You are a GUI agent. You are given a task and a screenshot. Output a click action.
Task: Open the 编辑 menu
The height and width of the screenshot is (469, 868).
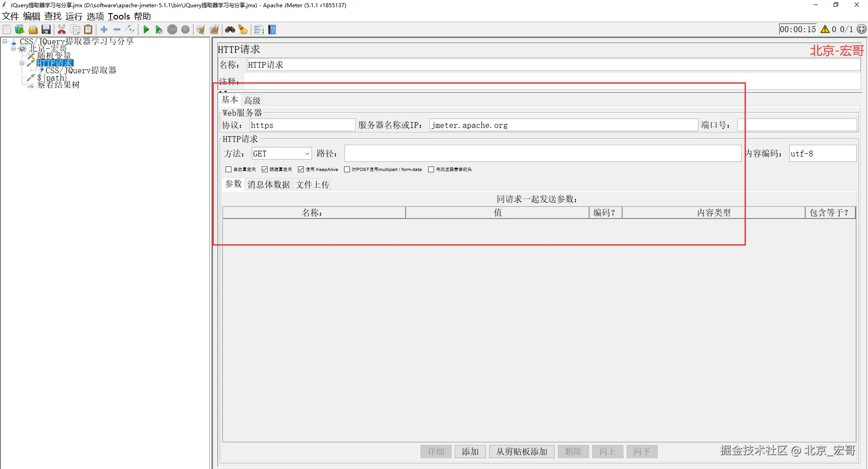[x=32, y=16]
